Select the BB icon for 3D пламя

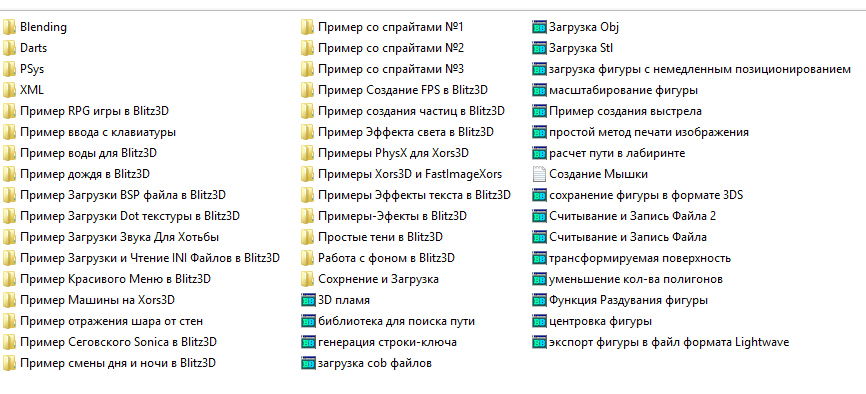pyautogui.click(x=308, y=301)
